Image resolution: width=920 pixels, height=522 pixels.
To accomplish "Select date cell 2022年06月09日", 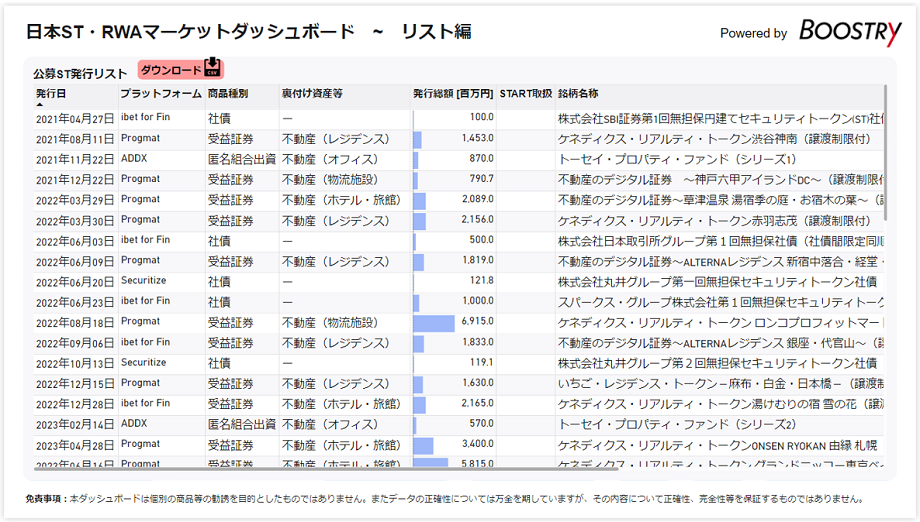I will 75,262.
